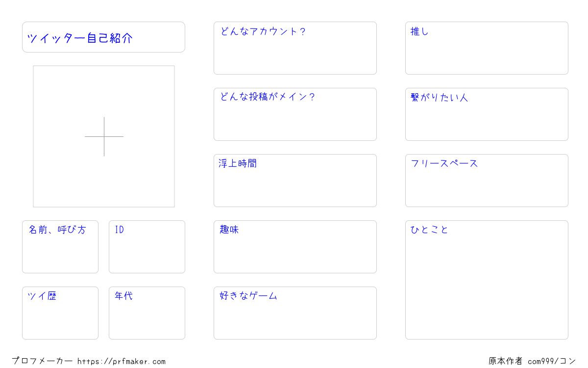Screen dimensions: 588x368
Task: Click the 好きなゲーム field
Action: (295, 313)
